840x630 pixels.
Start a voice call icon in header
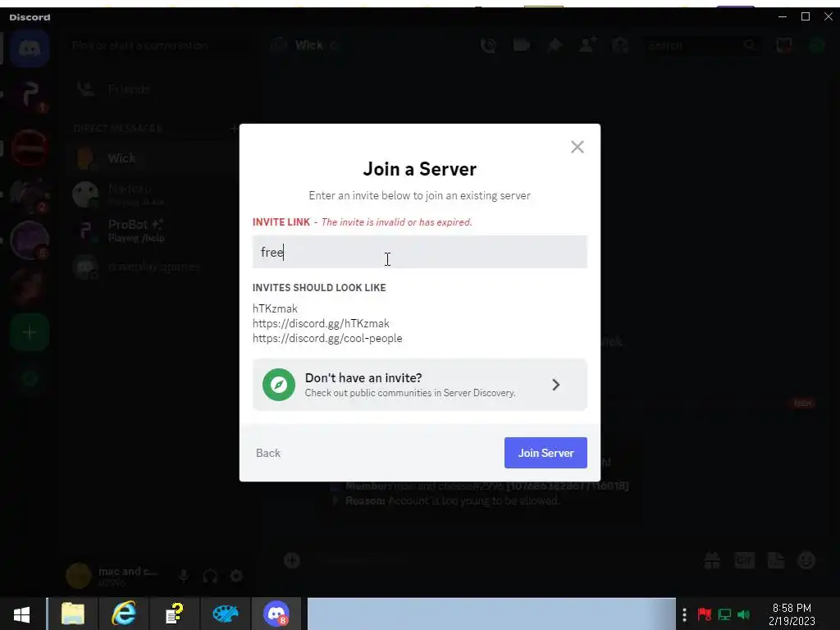488,46
